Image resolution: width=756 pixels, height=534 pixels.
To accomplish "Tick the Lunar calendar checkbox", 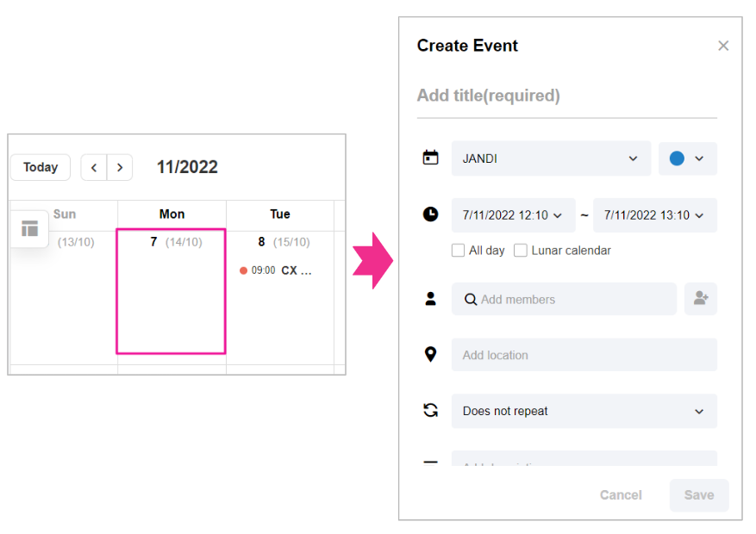I will coord(521,251).
